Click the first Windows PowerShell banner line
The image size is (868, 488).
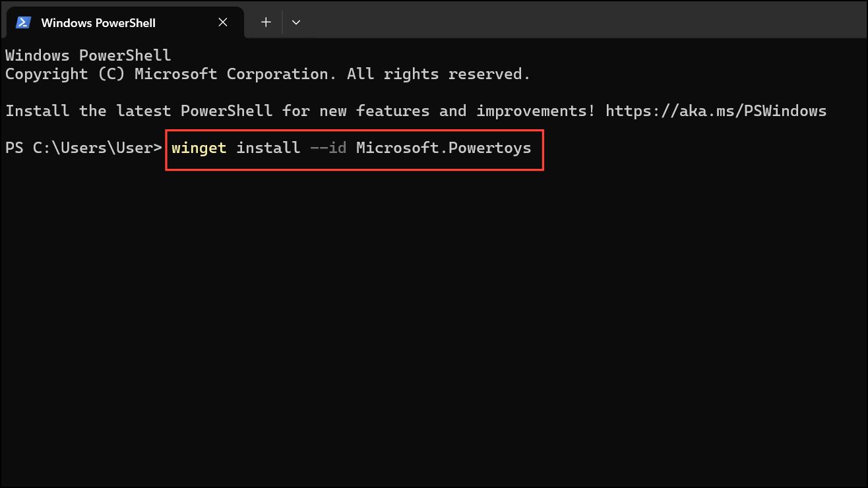(x=88, y=55)
